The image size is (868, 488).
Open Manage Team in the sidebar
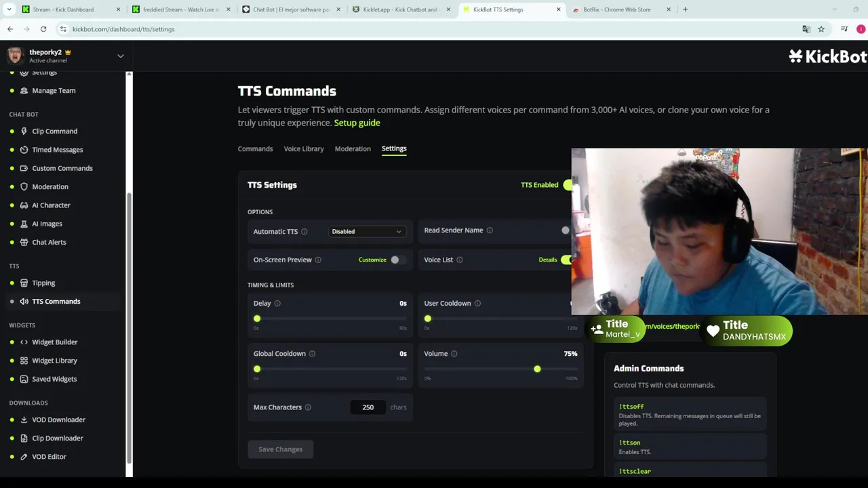click(x=54, y=91)
